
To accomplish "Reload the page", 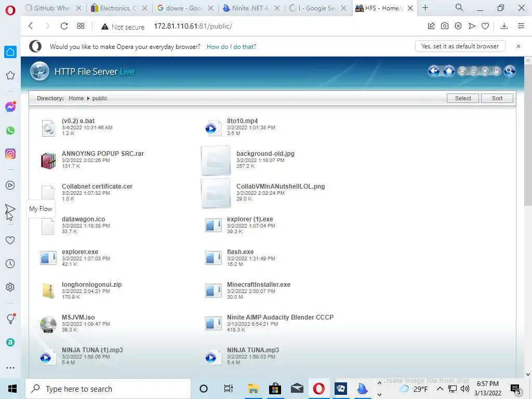I will click(x=64, y=26).
